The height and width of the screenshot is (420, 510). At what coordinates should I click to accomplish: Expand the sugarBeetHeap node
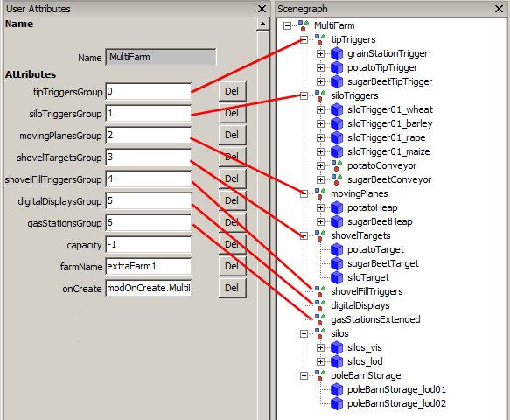[320, 222]
